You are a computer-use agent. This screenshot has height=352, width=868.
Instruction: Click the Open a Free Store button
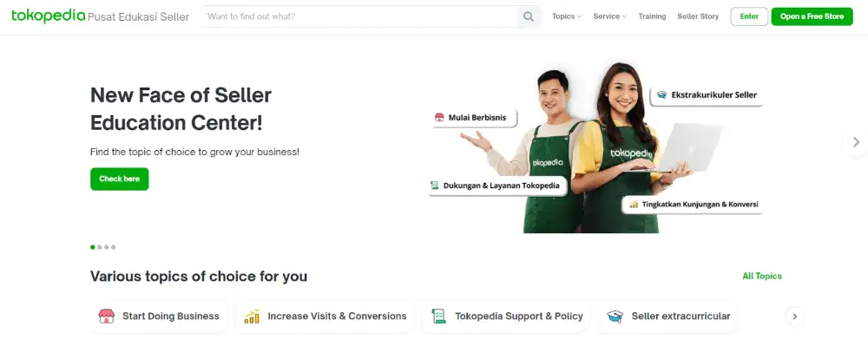(812, 16)
